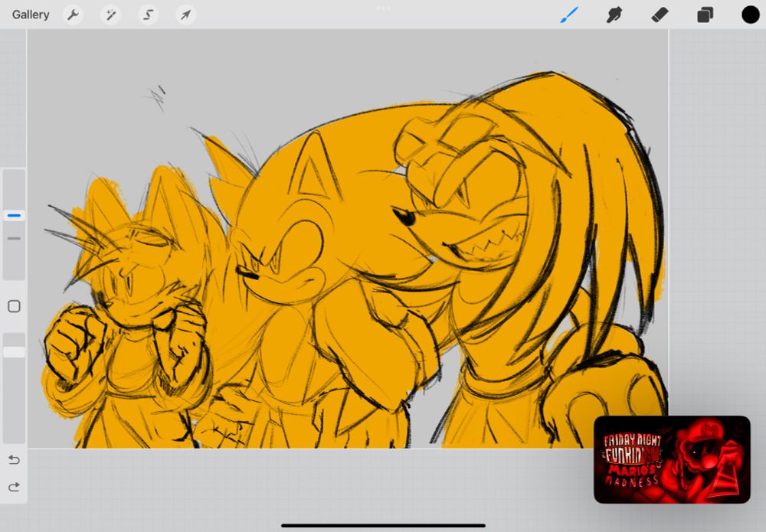This screenshot has width=766, height=532.
Task: Undo the last stroke
Action: pyautogui.click(x=14, y=460)
